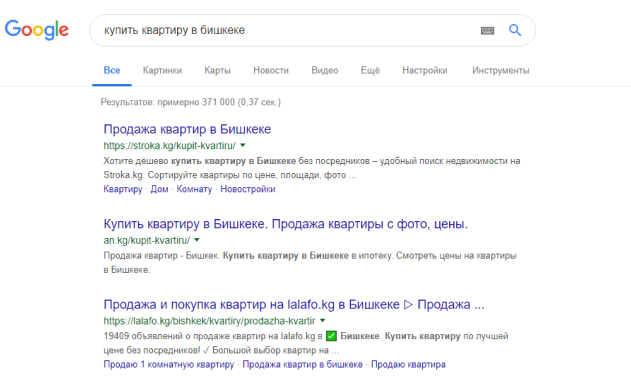Screen dimensions: 631x383
Task: Switch to the Карты tab
Action: pos(217,70)
